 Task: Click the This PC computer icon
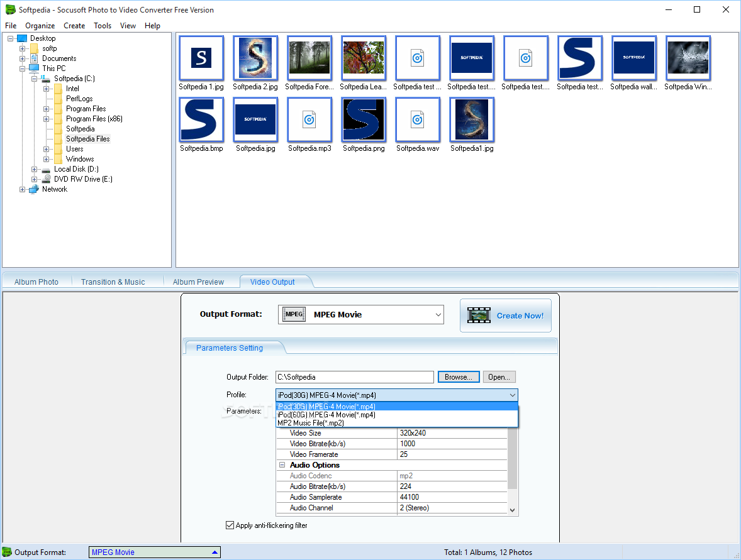point(33,68)
